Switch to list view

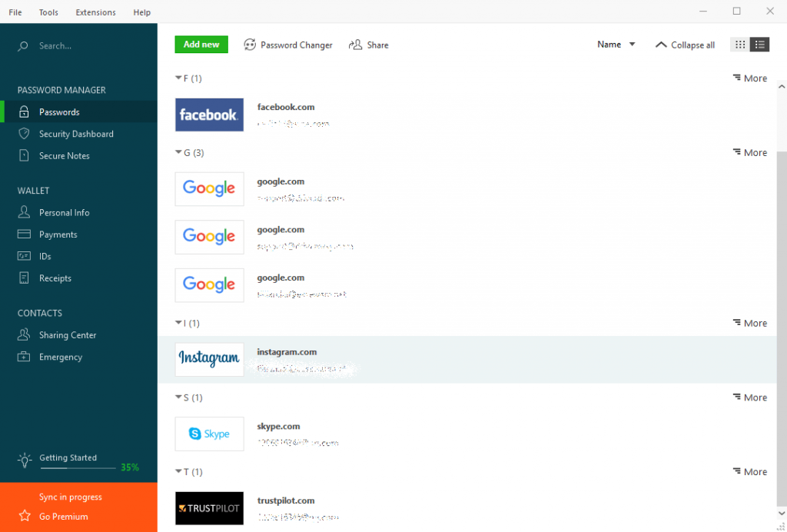coord(759,45)
